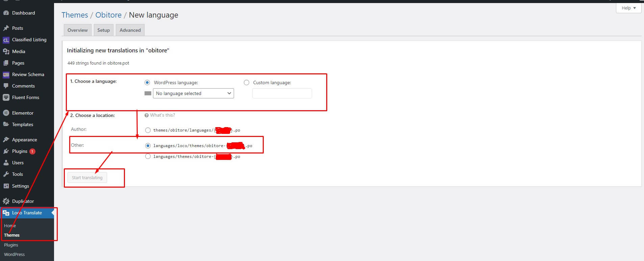
Task: Go to Obitore breadcrumb link
Action: [x=108, y=15]
